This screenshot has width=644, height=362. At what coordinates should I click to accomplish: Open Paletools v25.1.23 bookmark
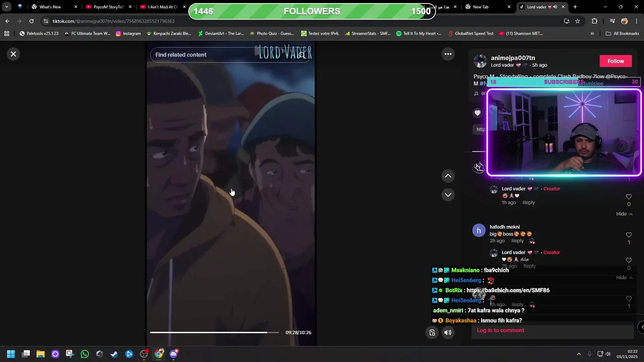pos(39,34)
